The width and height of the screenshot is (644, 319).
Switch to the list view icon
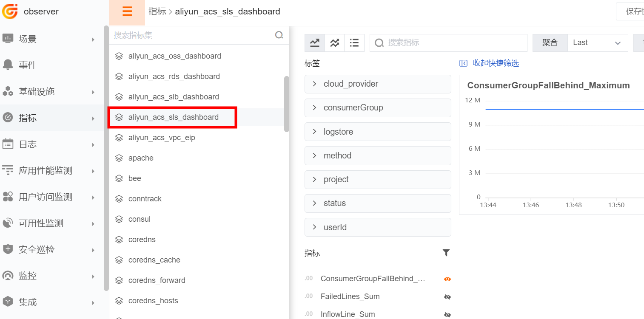click(x=354, y=42)
